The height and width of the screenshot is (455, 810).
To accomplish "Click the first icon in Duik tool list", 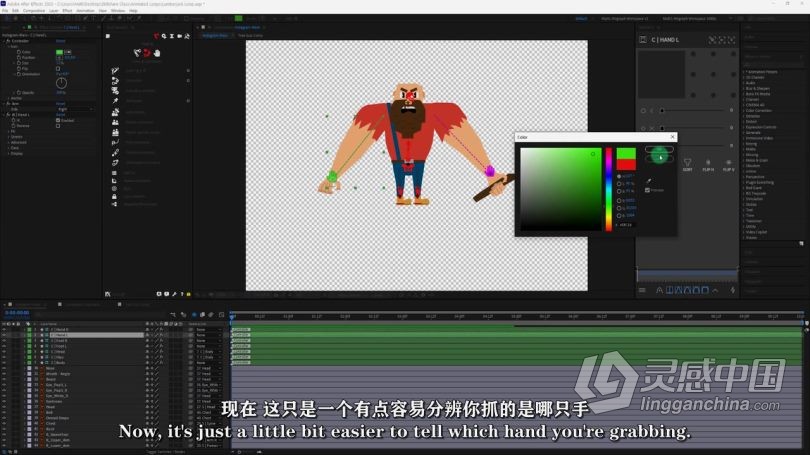I will (x=116, y=70).
